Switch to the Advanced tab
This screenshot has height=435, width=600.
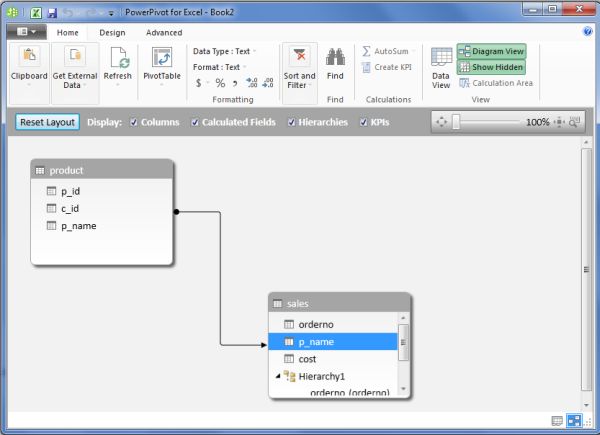click(164, 33)
